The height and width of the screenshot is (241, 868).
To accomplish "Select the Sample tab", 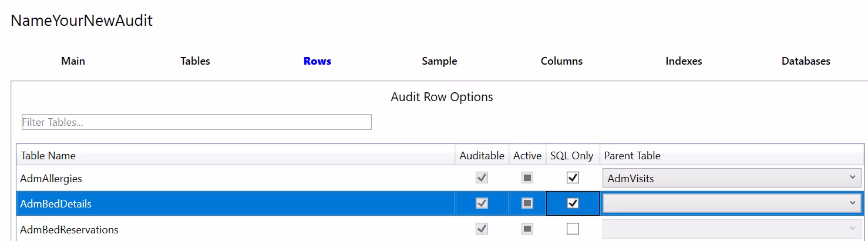I will pos(439,61).
